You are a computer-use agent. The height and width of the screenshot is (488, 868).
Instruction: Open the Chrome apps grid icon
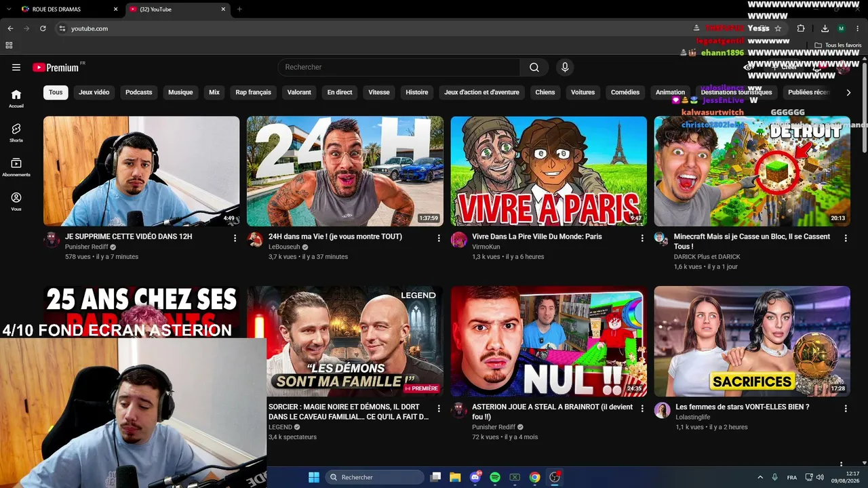(9, 45)
